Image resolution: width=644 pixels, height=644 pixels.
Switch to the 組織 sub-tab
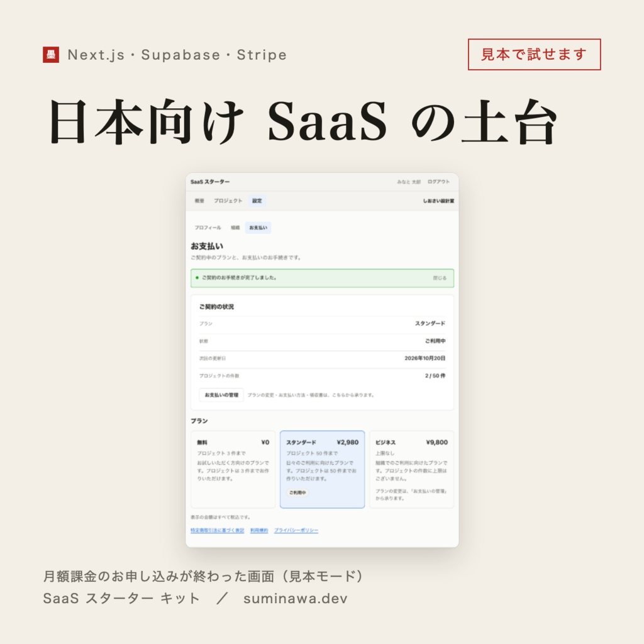tap(235, 228)
